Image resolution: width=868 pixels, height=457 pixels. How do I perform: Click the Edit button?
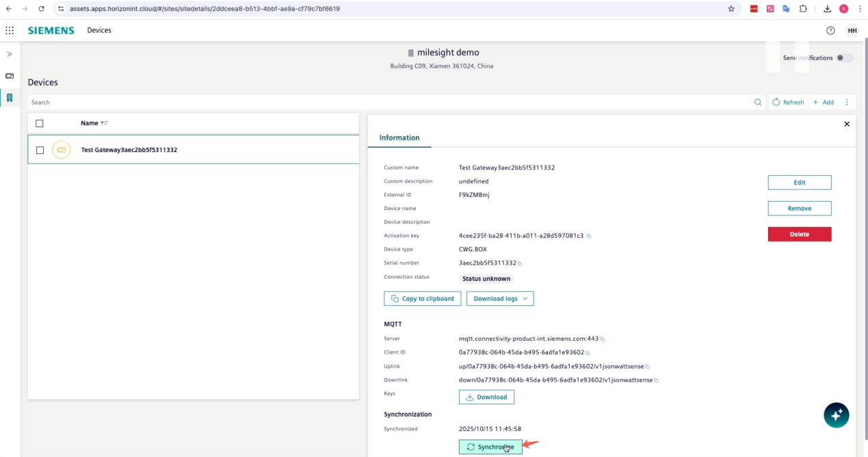point(800,183)
